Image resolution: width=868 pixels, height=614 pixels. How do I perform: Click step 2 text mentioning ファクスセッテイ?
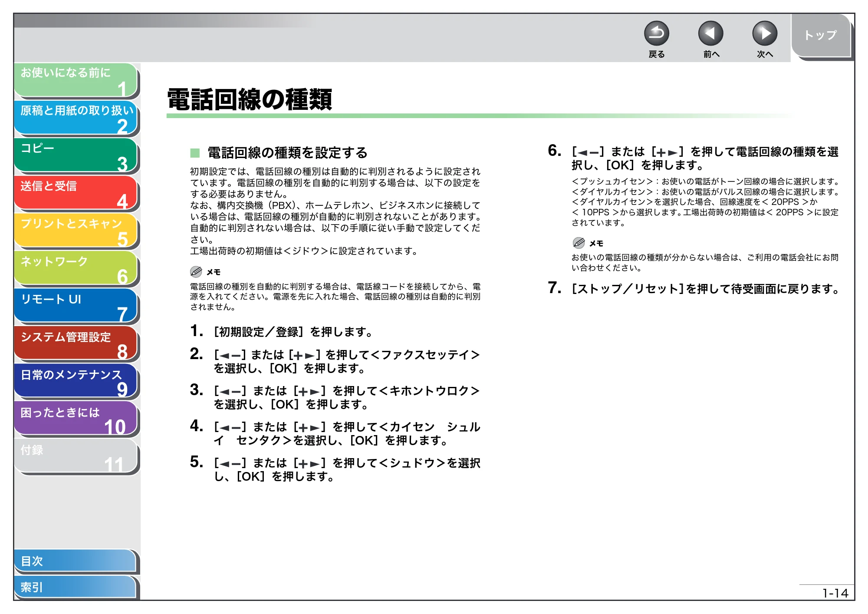click(x=347, y=362)
